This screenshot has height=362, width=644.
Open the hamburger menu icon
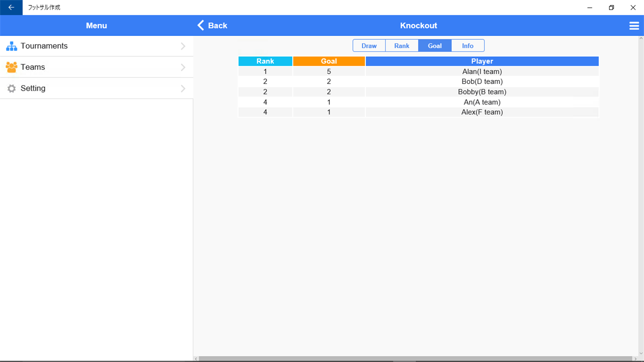coord(634,26)
